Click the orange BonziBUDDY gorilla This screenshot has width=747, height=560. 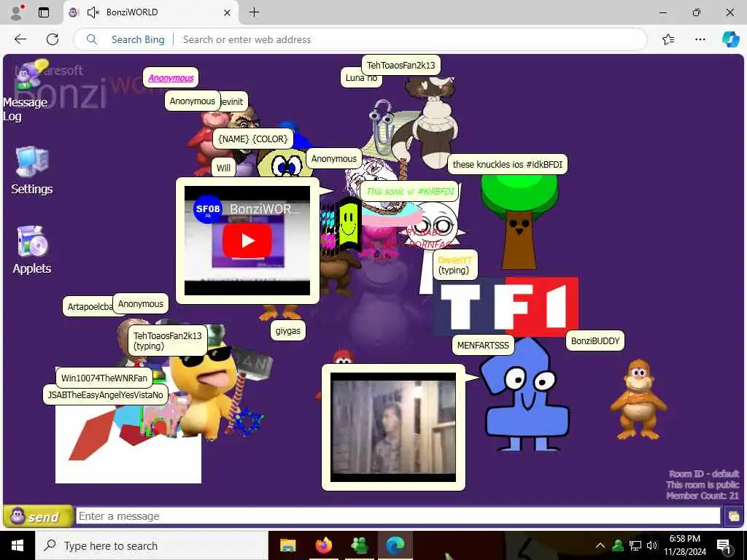[638, 399]
